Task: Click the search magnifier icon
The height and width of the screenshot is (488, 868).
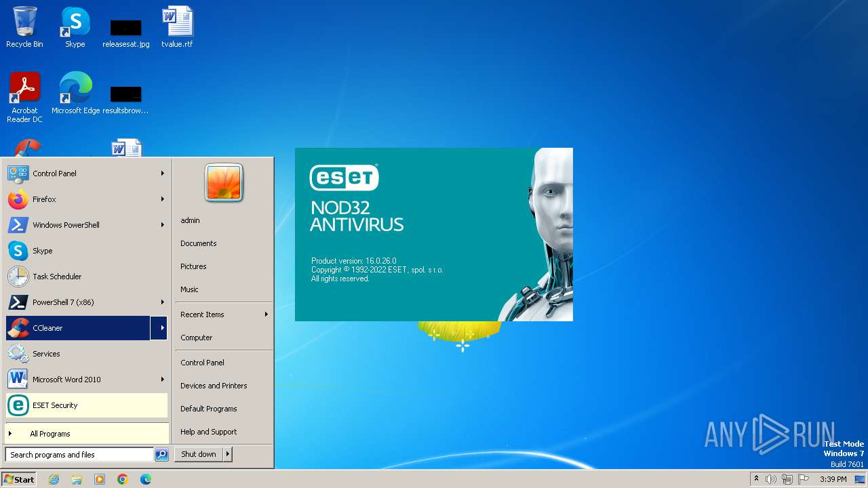Action: 161,455
